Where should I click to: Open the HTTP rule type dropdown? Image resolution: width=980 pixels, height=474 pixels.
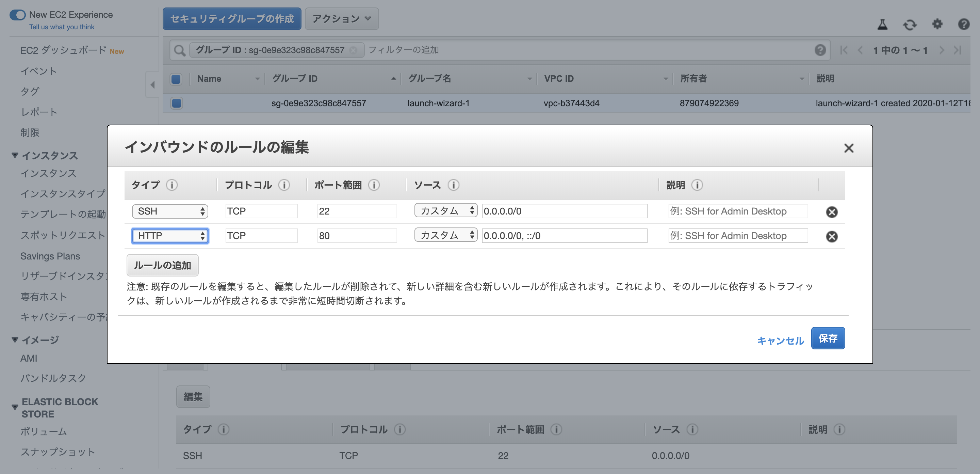click(170, 236)
